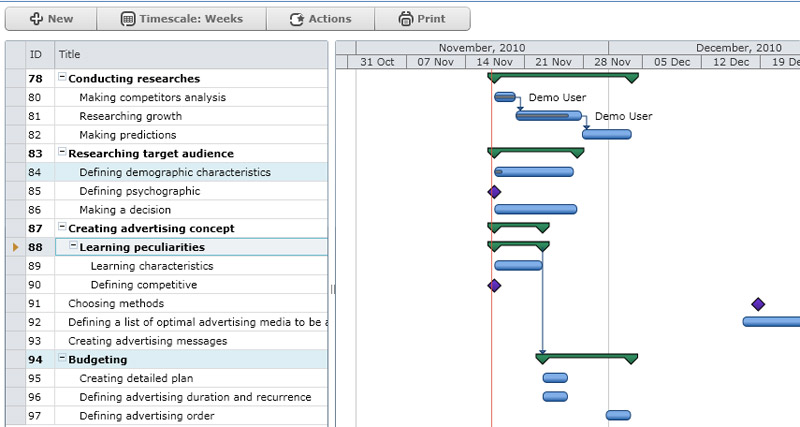Viewport: 800px width, 427px height.
Task: Collapse the Learning peculiarities subgroup
Action: tap(73, 247)
